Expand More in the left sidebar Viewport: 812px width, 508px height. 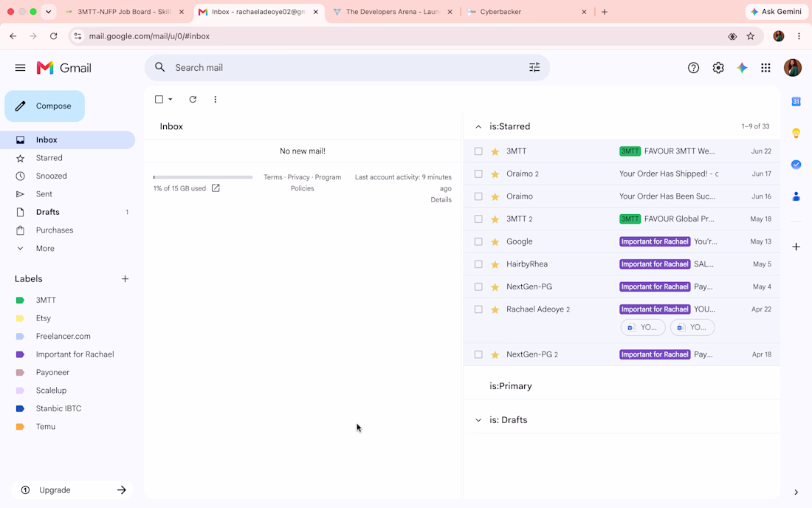tap(45, 249)
